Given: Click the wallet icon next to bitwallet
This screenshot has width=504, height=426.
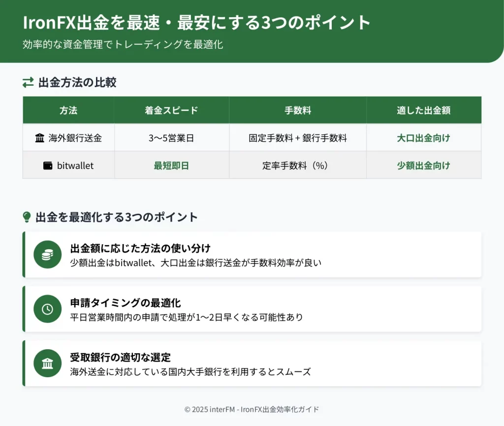Looking at the screenshot, I should pos(48,165).
